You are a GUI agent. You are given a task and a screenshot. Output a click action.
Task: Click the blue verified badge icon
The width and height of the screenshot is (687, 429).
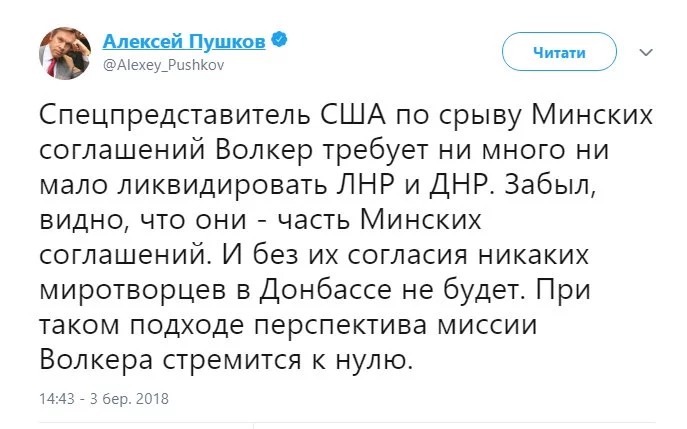(x=279, y=40)
